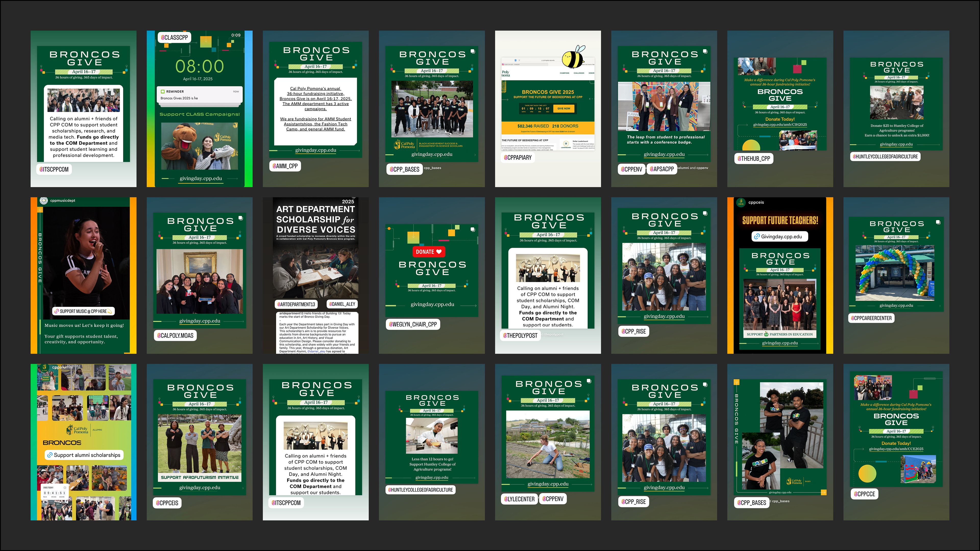This screenshot has height=551, width=980.
Task: Tap the @WEGLYN_CHAIR_CPP mention tag
Action: (413, 324)
